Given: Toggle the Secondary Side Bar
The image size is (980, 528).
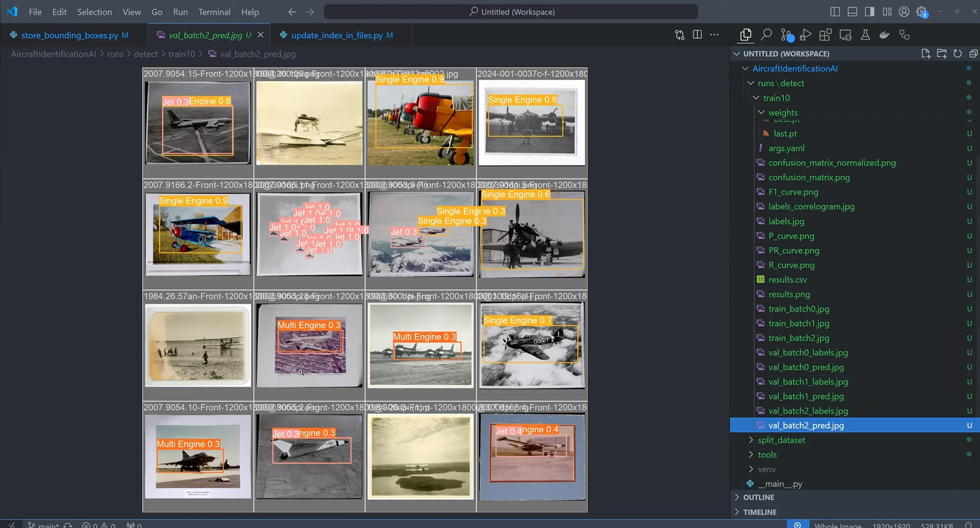Looking at the screenshot, I should (x=869, y=12).
